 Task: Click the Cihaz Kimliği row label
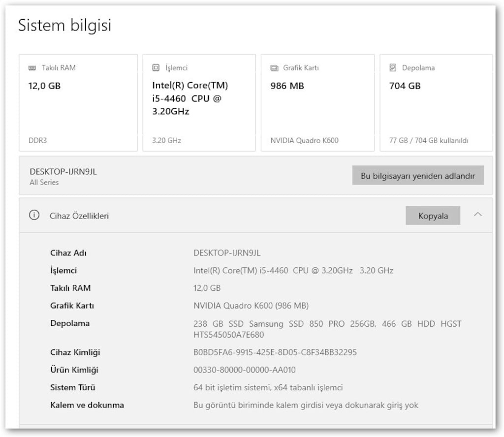[x=75, y=352]
